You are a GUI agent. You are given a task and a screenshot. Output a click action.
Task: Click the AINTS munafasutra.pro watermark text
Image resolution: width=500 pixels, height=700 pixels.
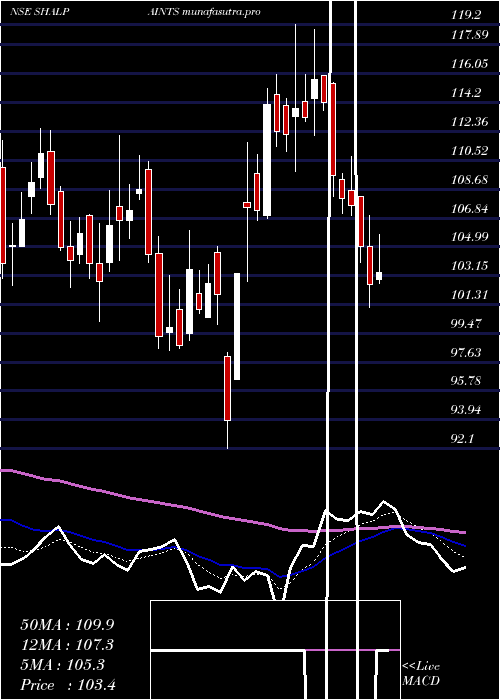tap(204, 12)
